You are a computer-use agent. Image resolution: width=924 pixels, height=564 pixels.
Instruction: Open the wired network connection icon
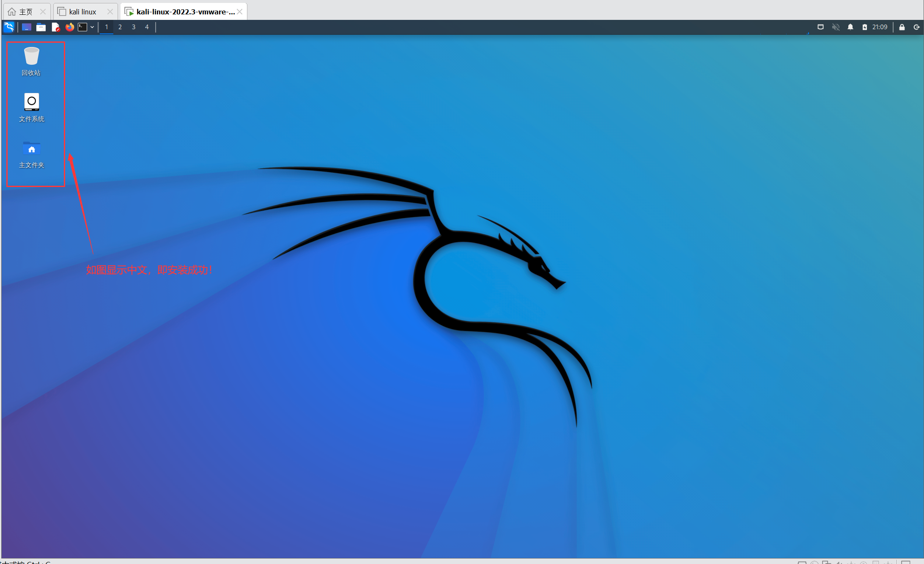click(820, 27)
